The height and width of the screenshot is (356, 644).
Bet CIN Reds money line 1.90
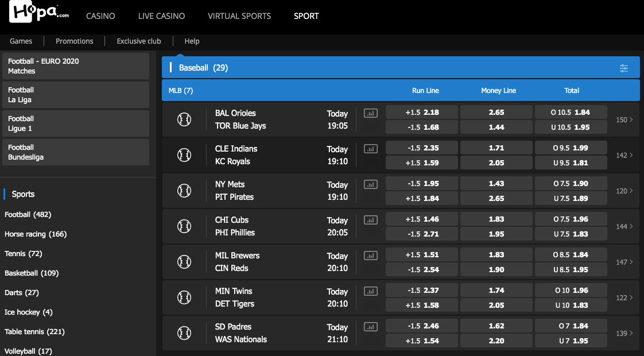point(496,270)
